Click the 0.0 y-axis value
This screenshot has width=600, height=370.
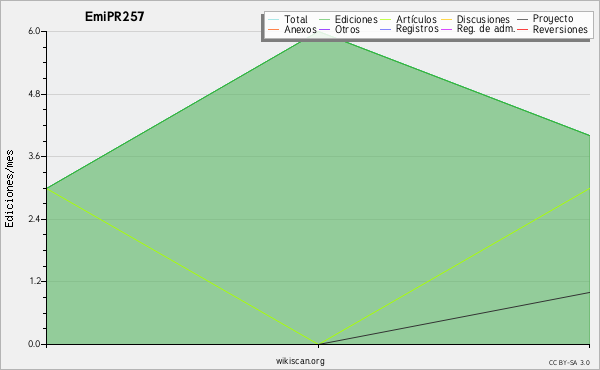click(34, 344)
